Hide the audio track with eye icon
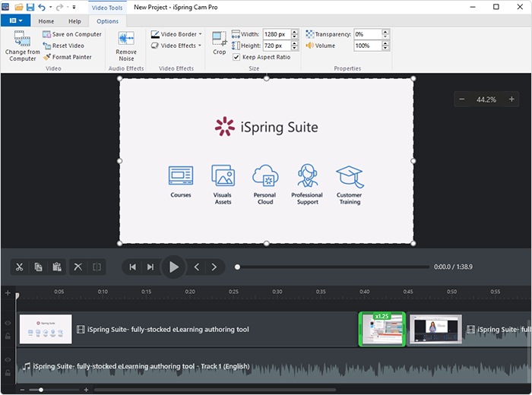Viewport: 532px width, 395px height. click(x=8, y=360)
